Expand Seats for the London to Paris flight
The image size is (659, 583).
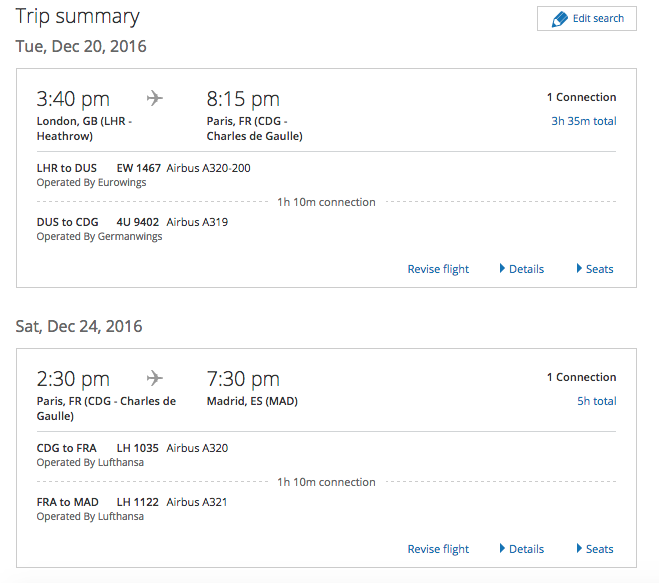(595, 269)
